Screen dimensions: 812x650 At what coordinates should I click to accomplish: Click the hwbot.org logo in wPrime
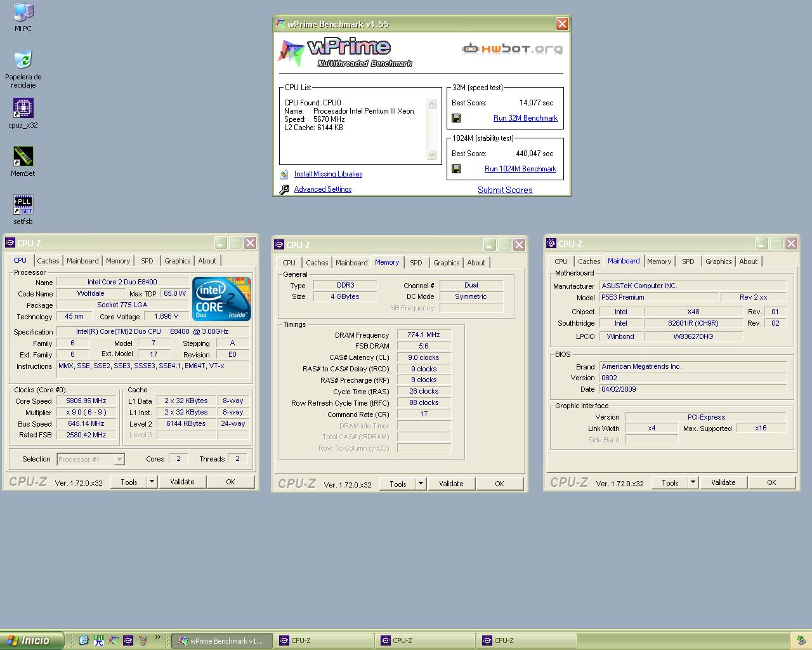512,49
